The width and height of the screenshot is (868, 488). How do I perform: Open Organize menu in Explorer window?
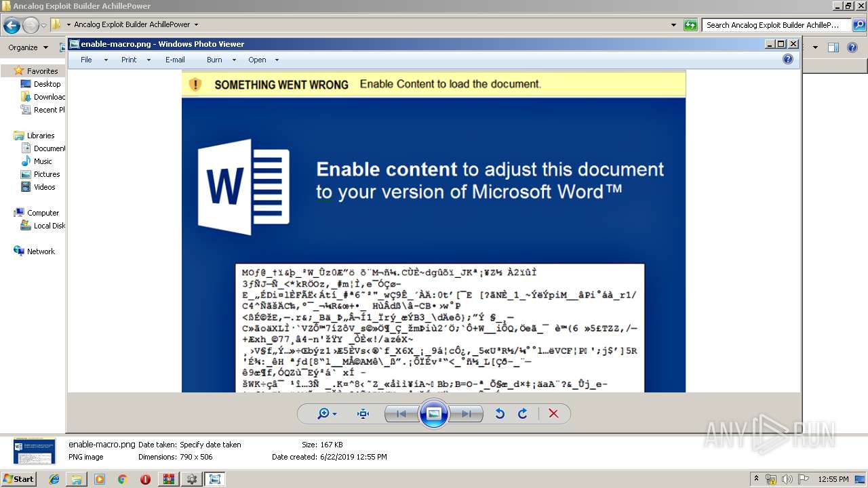tap(28, 47)
